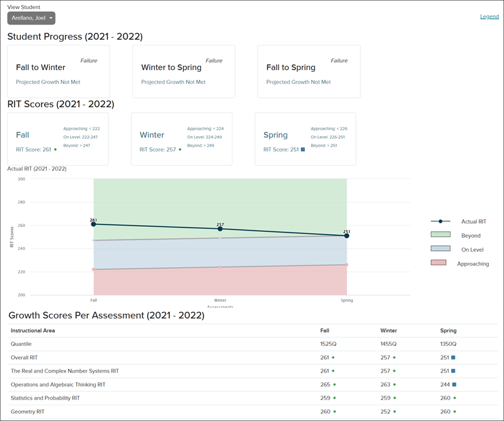Select the Fall to Winter progress card
The image size is (504, 421).
59,71
